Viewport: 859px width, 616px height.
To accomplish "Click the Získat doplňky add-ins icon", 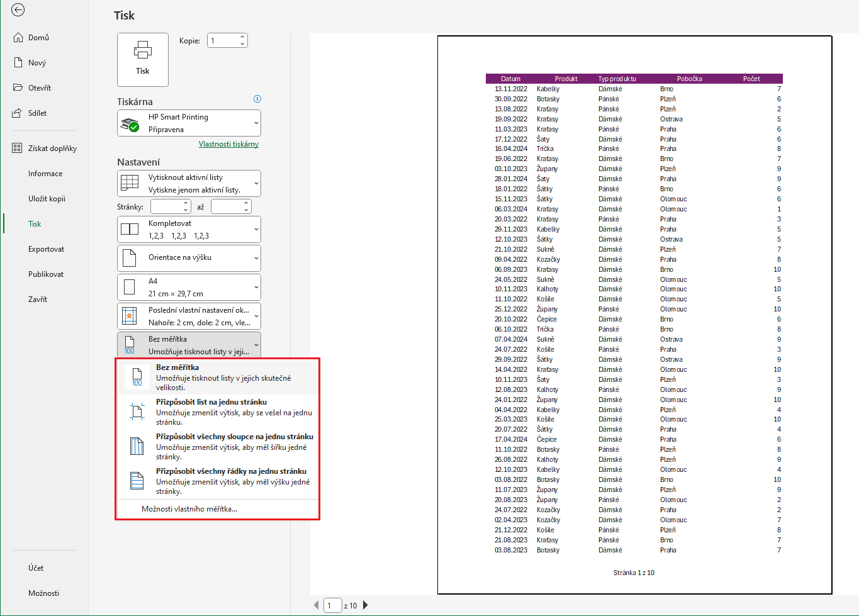I will pyautogui.click(x=18, y=148).
